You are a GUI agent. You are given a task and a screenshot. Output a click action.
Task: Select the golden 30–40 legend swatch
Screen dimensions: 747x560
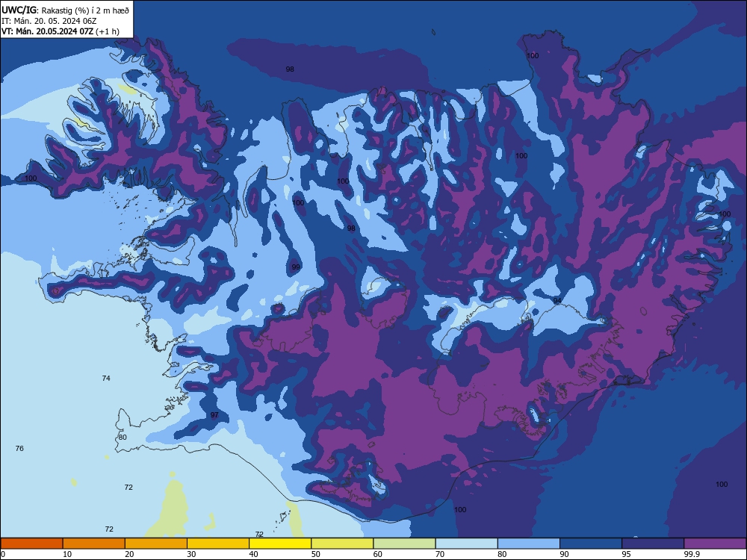click(218, 544)
